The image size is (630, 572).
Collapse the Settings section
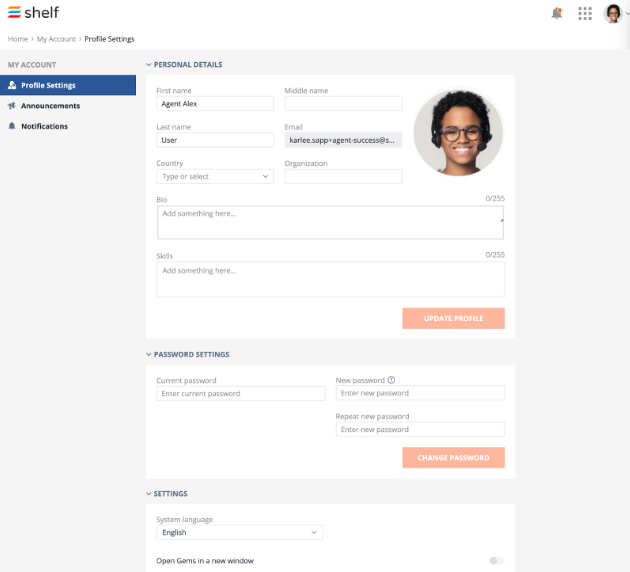149,494
